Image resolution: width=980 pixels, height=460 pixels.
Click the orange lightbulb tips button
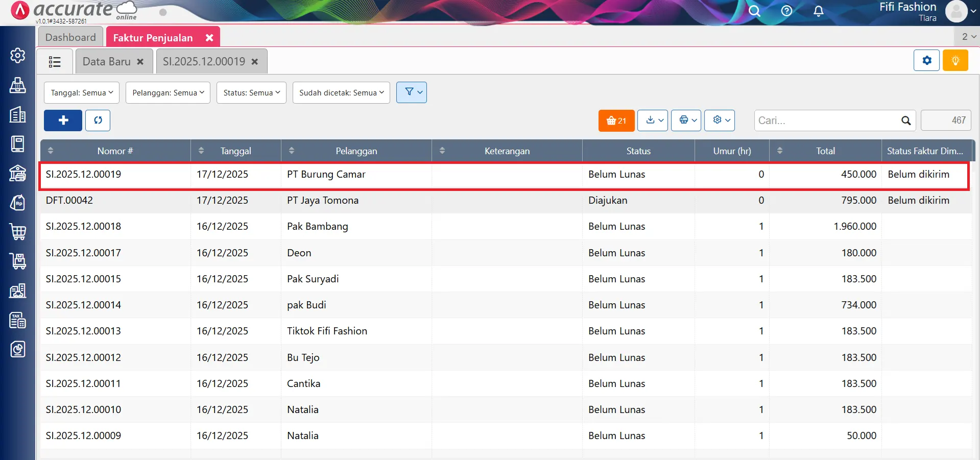(955, 61)
